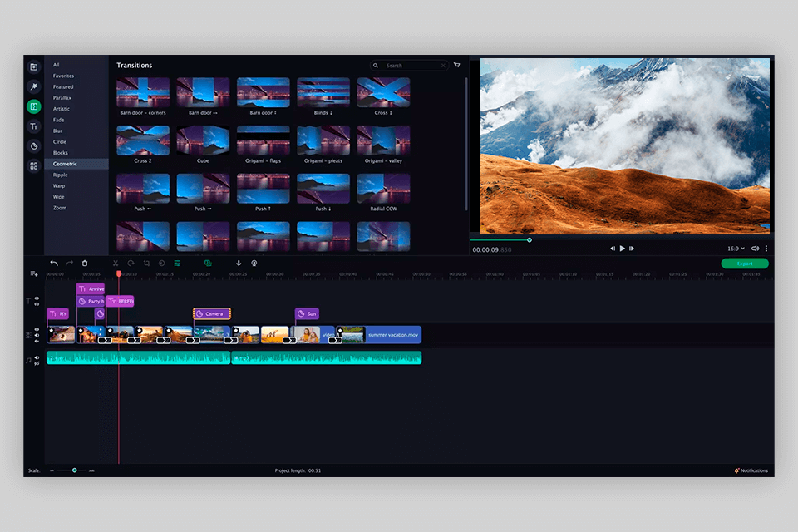Choose the Blinds ↓ transition thumbnail
This screenshot has width=798, height=532.
[x=323, y=92]
